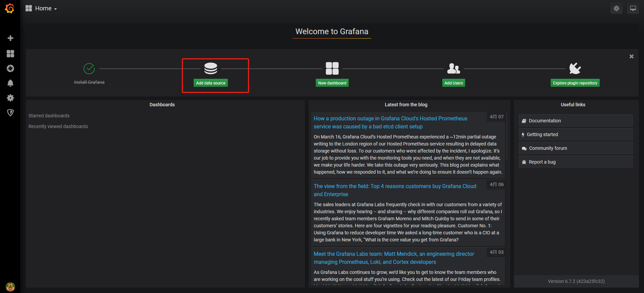Viewport: 644px width, 293px height.
Task: Click the plug icon above Explore plugin repository
Action: [x=575, y=68]
